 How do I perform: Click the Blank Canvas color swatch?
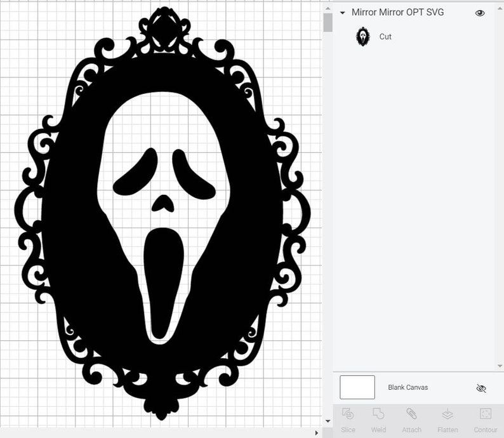pos(357,387)
